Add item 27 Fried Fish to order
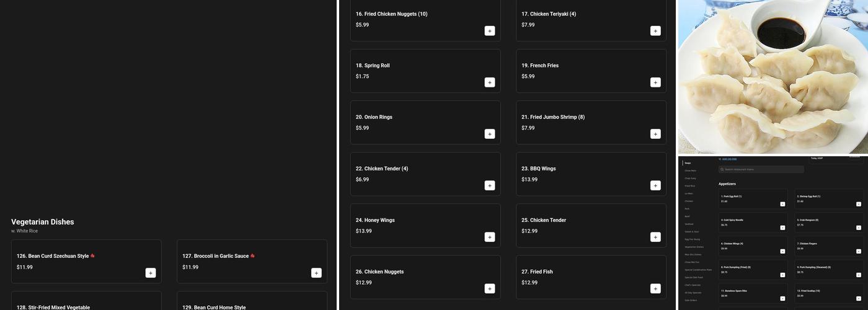The height and width of the screenshot is (310, 868). click(655, 288)
